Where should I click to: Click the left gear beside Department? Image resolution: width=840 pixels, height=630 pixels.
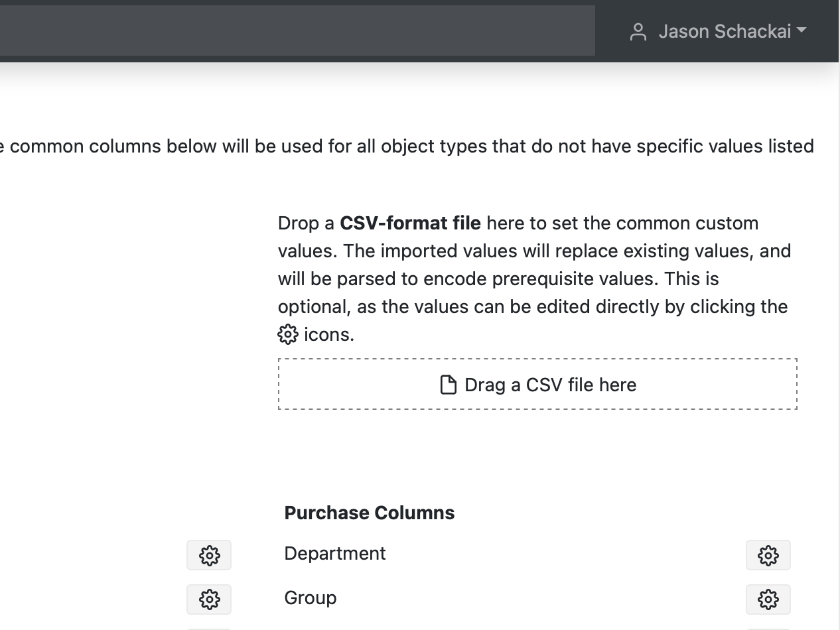click(x=209, y=555)
